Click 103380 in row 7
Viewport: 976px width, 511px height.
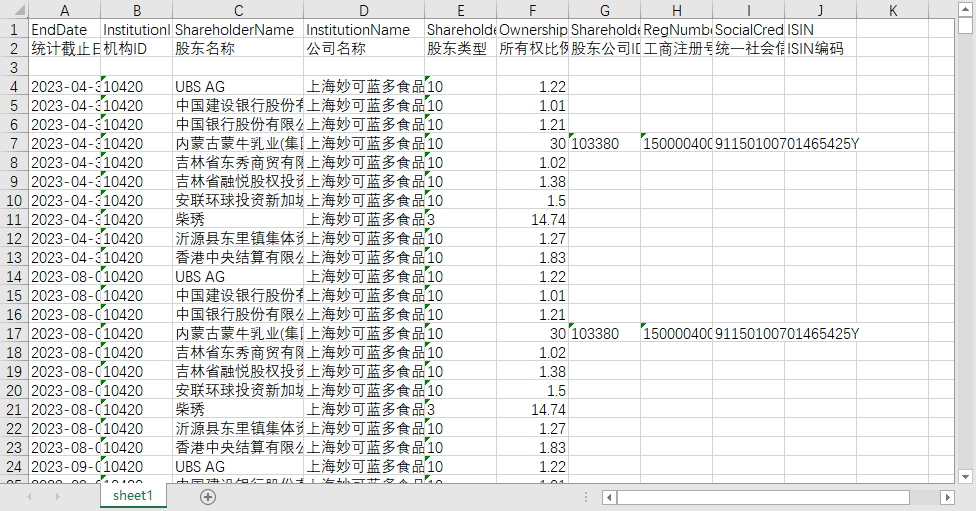[x=604, y=143]
